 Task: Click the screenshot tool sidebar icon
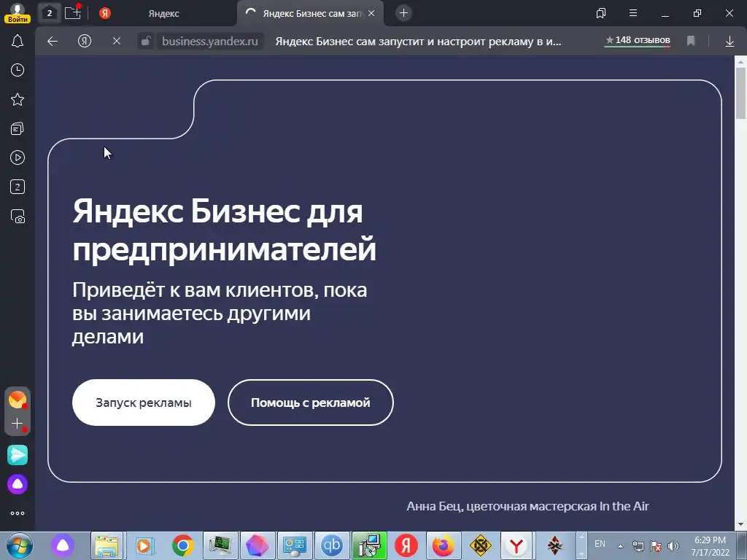tap(18, 216)
